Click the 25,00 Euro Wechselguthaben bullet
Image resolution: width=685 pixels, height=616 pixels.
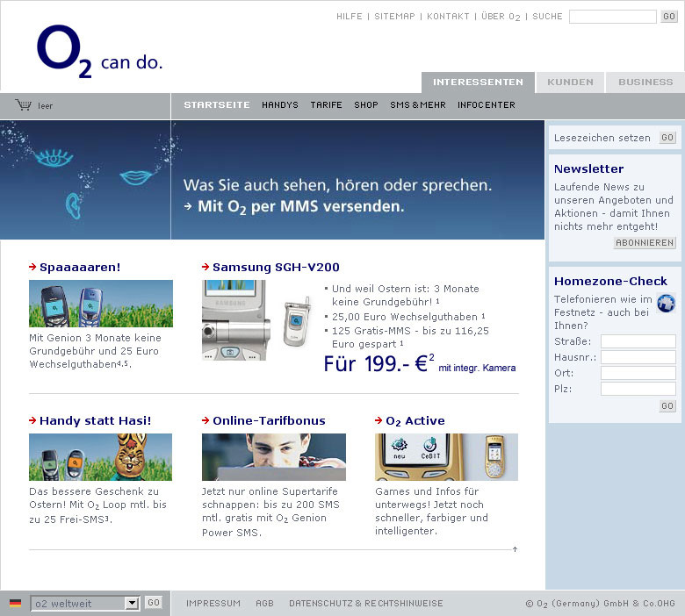408,317
